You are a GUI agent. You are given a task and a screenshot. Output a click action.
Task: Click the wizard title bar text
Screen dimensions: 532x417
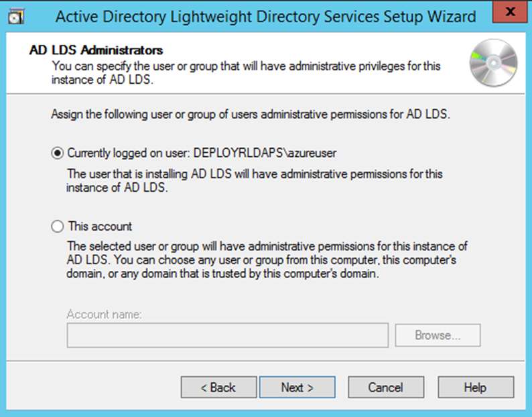[x=266, y=16]
